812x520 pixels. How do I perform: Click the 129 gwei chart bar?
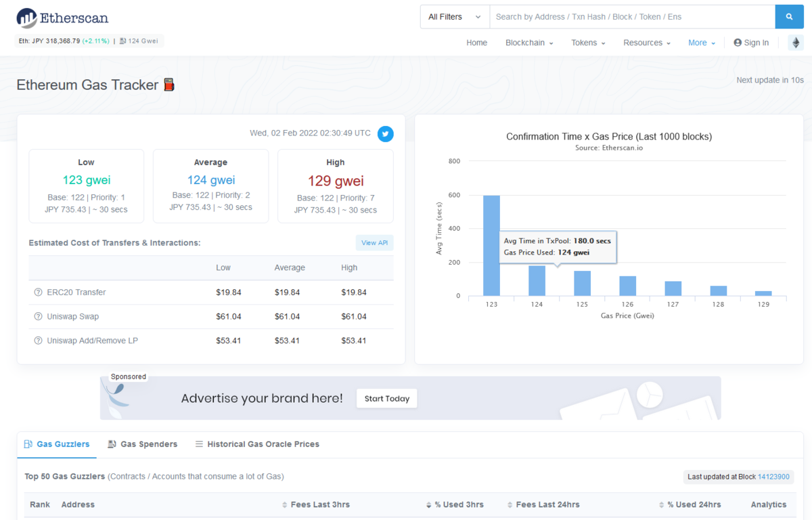coord(763,293)
